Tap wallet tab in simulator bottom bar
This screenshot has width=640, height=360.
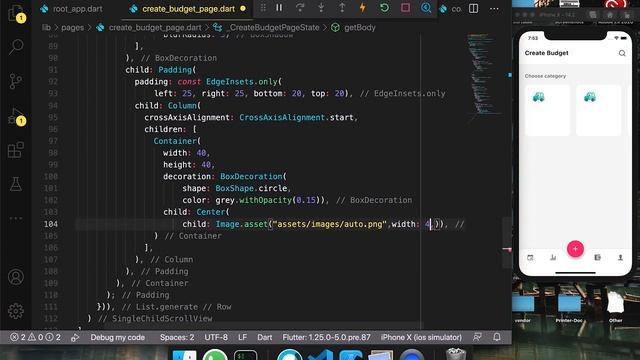click(x=598, y=258)
